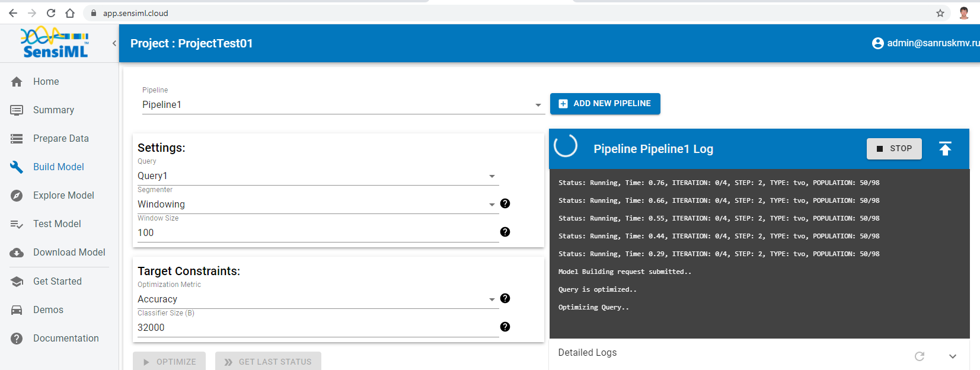Viewport: 980px width, 370px height.
Task: Click the 'Model Building request submitted..' log line
Action: 625,272
